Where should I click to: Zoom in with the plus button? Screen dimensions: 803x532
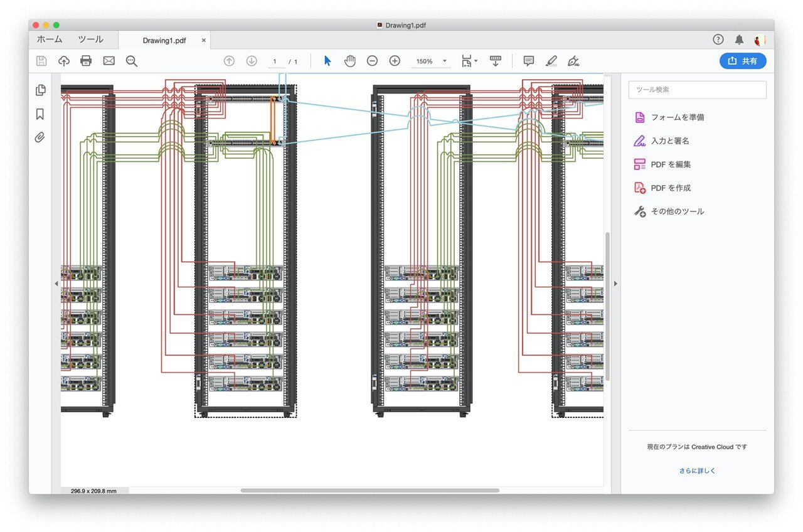tap(395, 61)
